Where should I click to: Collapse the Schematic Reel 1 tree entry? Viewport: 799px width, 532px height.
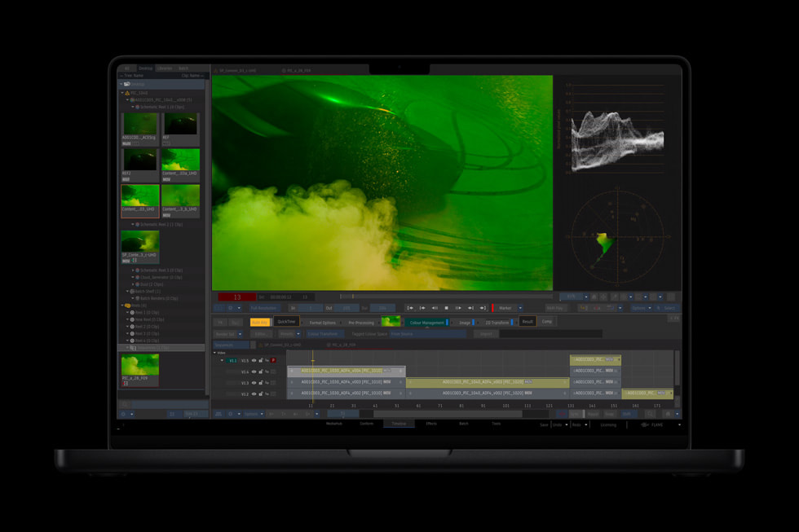pos(133,107)
